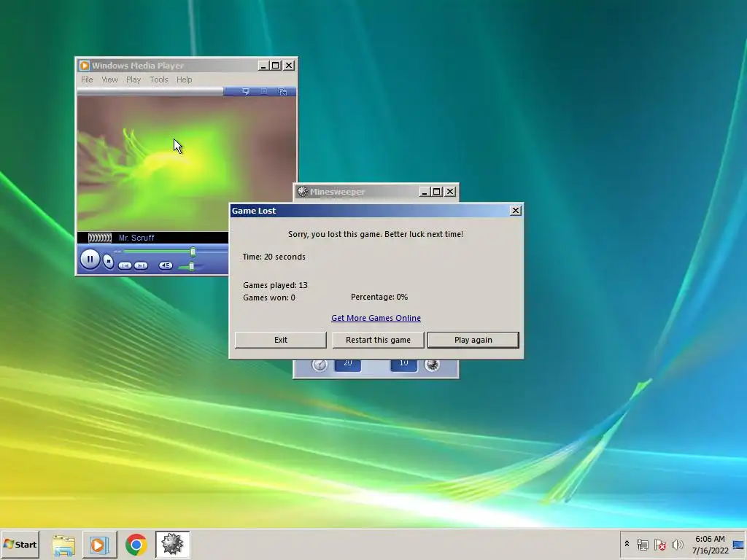Switch to Media Player via taskbar icon
Viewport: 747px width, 560px height.
point(99,545)
